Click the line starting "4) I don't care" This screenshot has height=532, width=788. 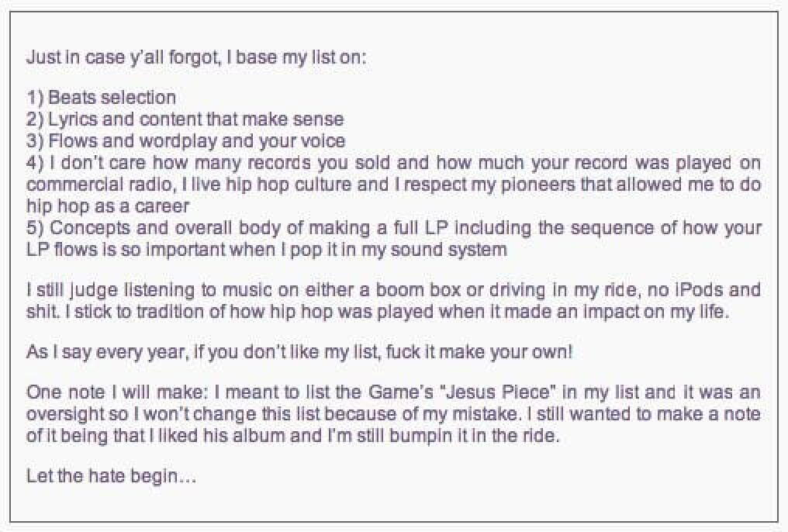pos(393,164)
